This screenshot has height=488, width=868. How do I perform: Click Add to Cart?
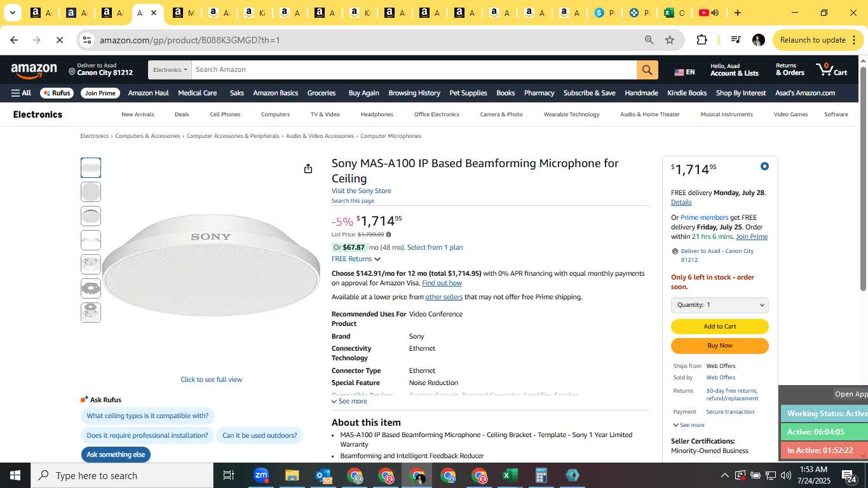720,327
